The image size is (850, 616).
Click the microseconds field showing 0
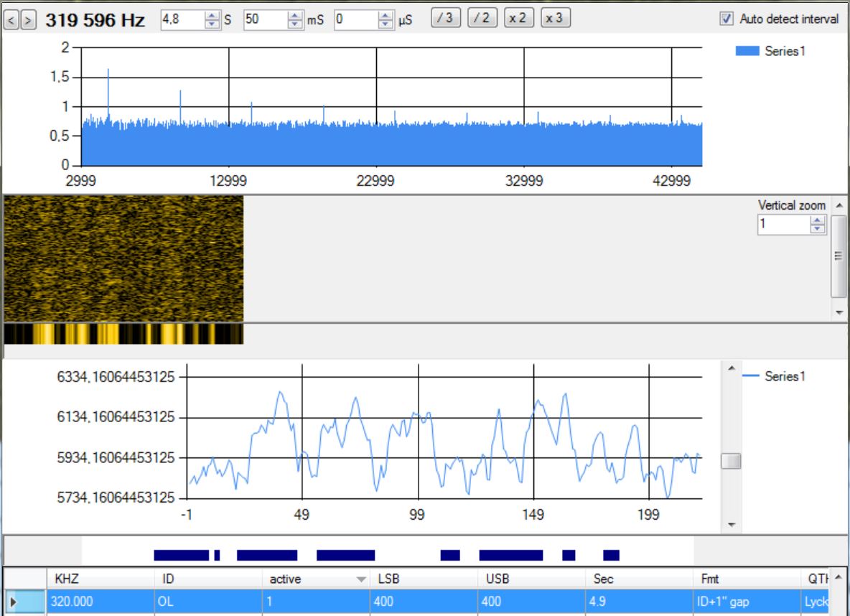356,20
